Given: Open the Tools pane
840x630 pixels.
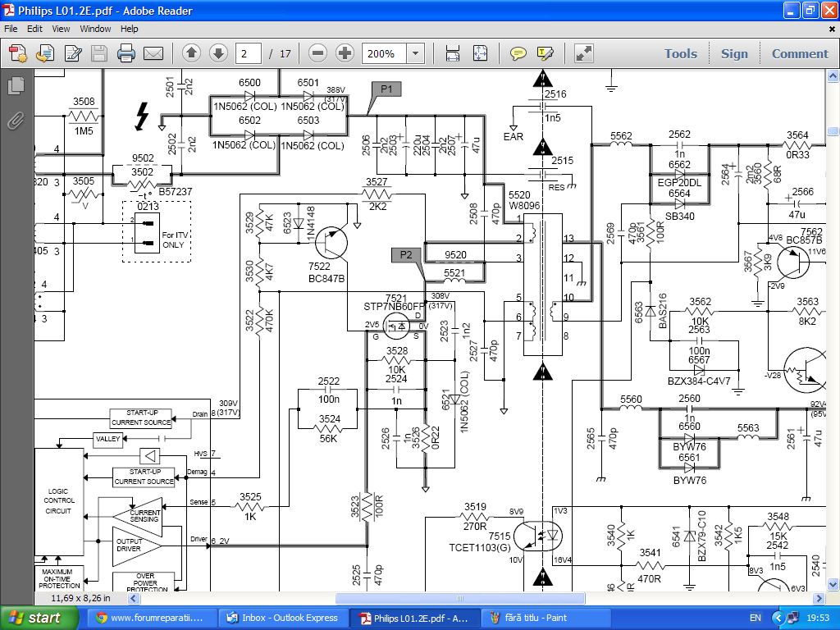Looking at the screenshot, I should pos(680,54).
